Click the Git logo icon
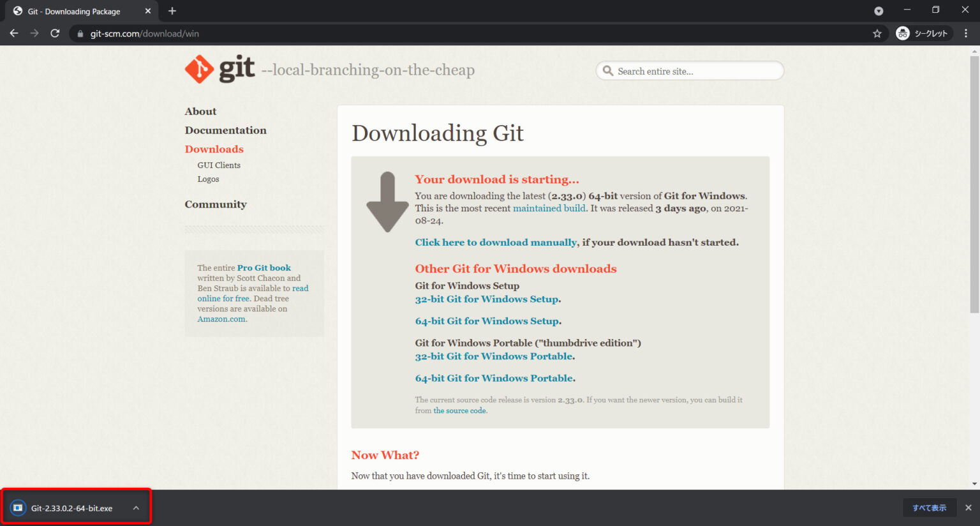The image size is (980, 526). tap(200, 70)
